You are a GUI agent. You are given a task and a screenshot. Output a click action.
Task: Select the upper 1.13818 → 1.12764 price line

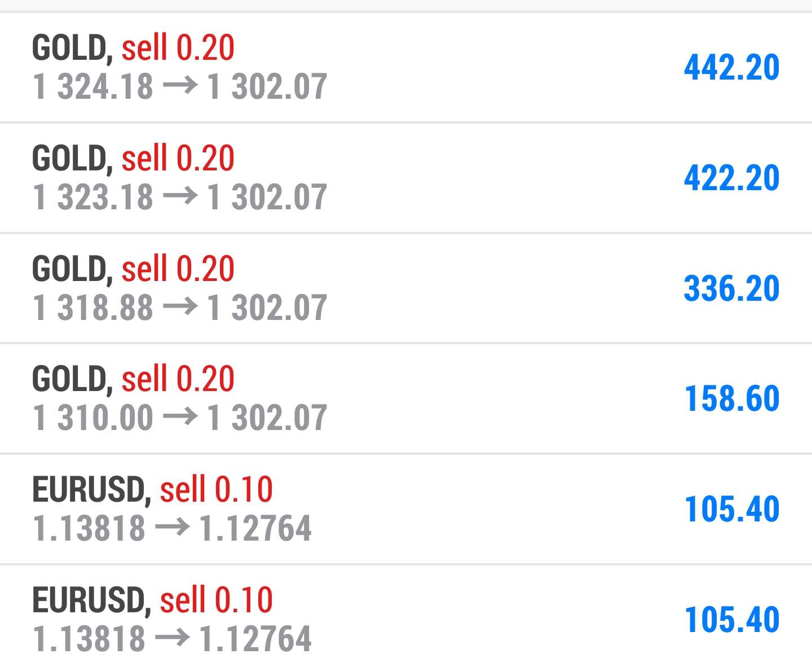(x=172, y=529)
